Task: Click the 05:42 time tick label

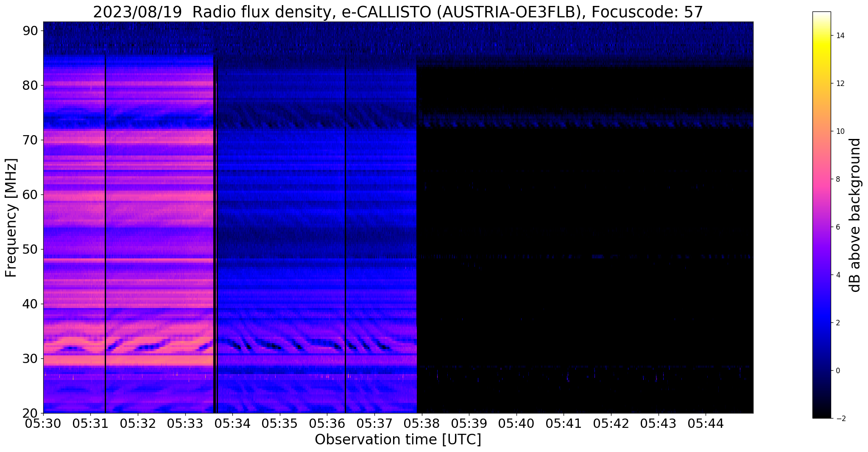Action: tap(611, 424)
